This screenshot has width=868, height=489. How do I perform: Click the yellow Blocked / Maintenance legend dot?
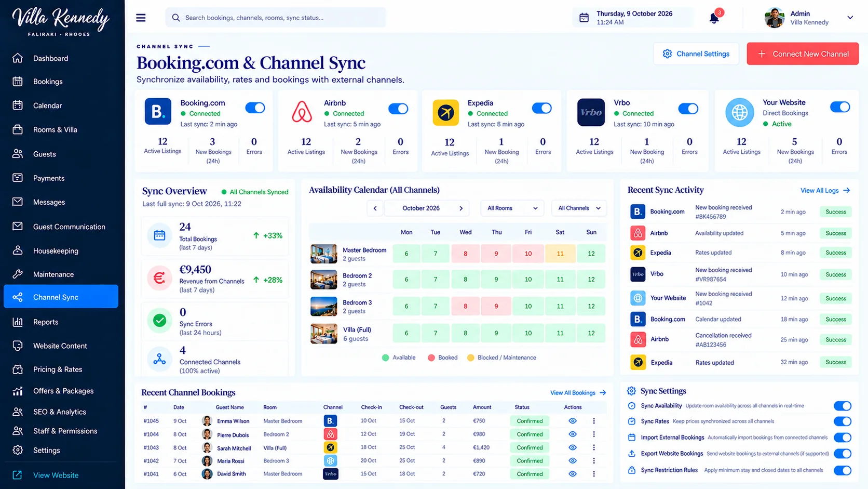(x=470, y=358)
